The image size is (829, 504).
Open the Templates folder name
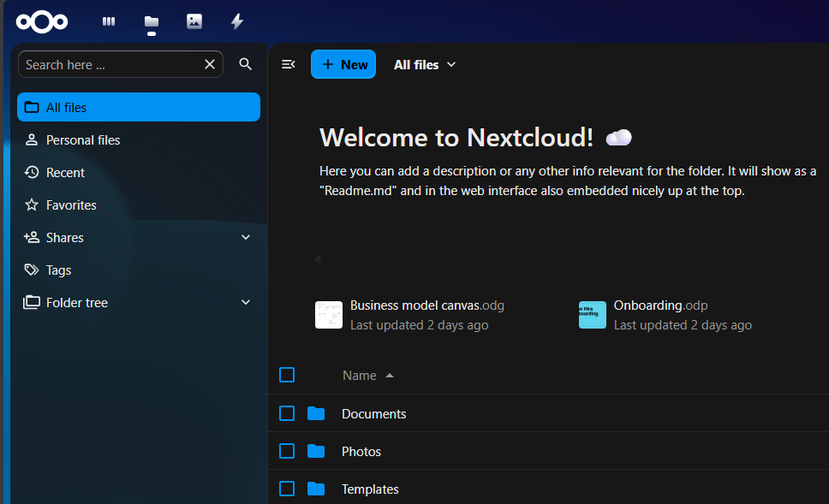click(370, 489)
